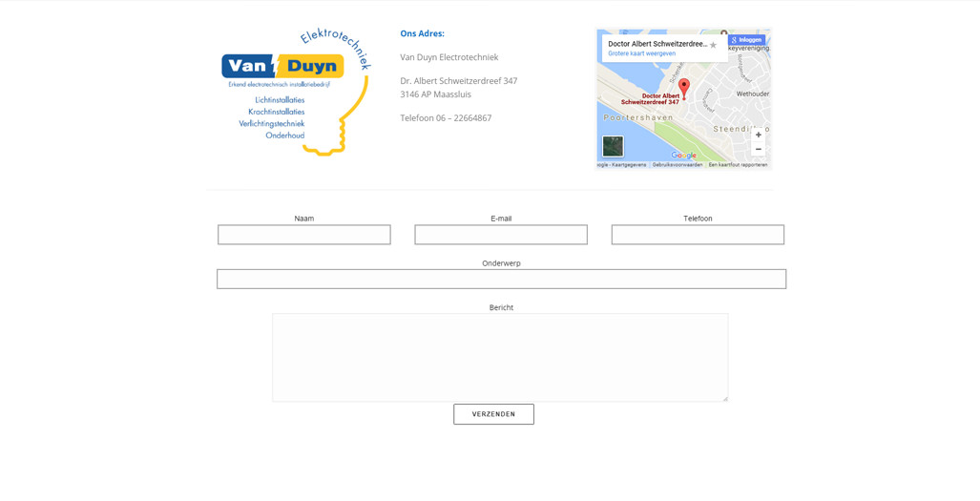
Task: Click inside the Bericht text area
Action: click(501, 357)
